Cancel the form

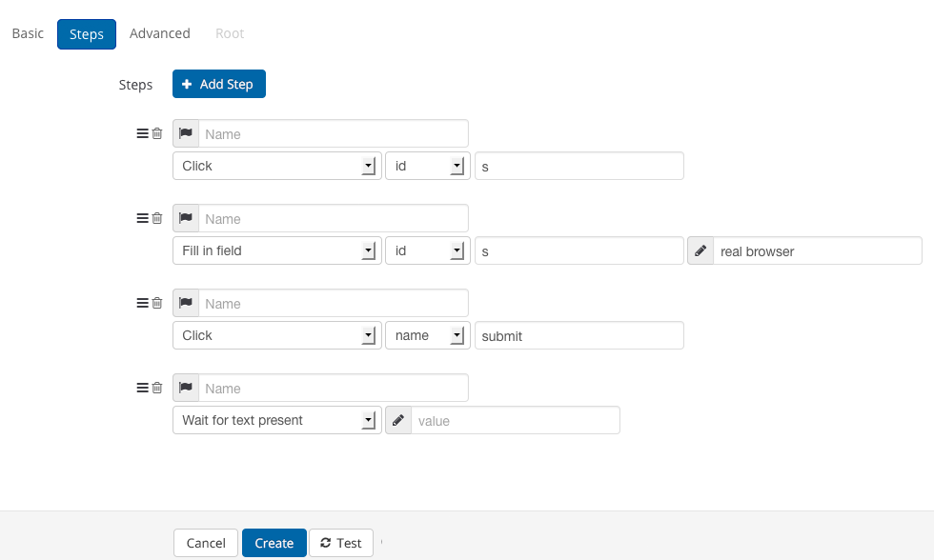pos(206,543)
